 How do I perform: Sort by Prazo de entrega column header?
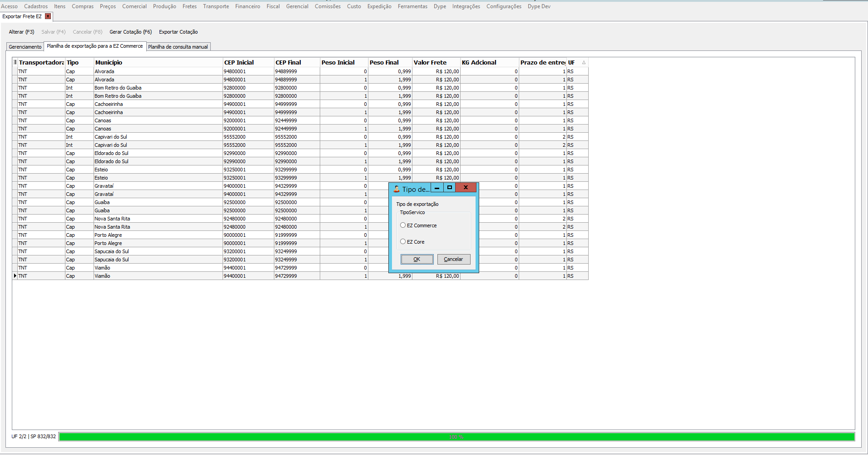pyautogui.click(x=542, y=62)
